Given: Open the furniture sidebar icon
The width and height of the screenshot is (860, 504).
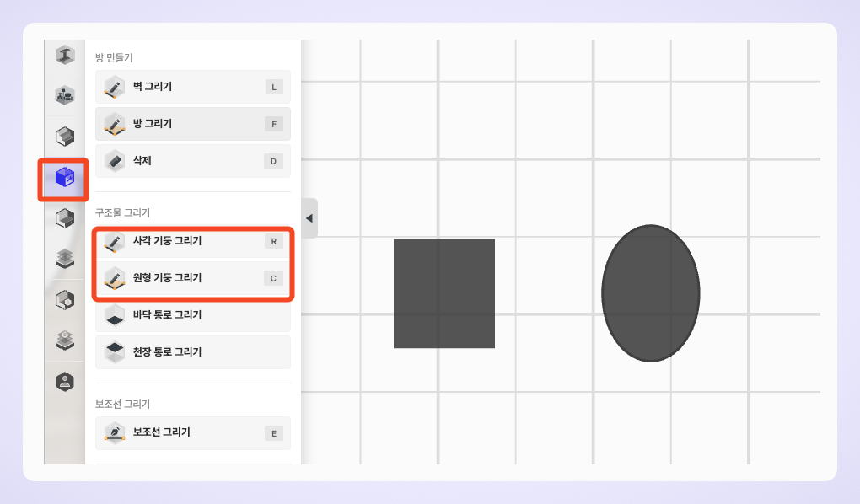Looking at the screenshot, I should (65, 94).
